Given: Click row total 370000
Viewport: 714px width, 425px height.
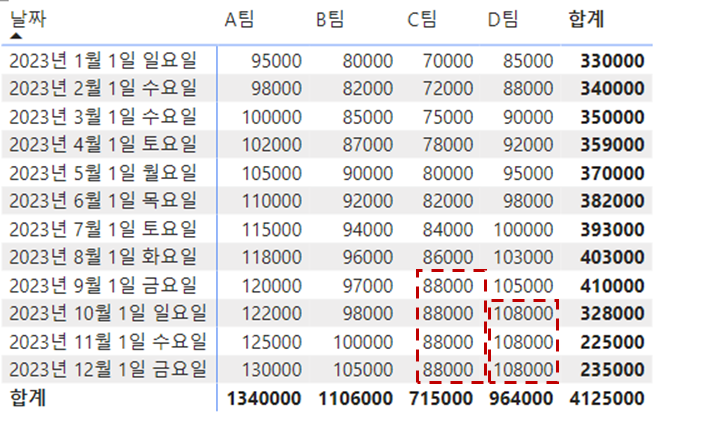Looking at the screenshot, I should pyautogui.click(x=612, y=174).
